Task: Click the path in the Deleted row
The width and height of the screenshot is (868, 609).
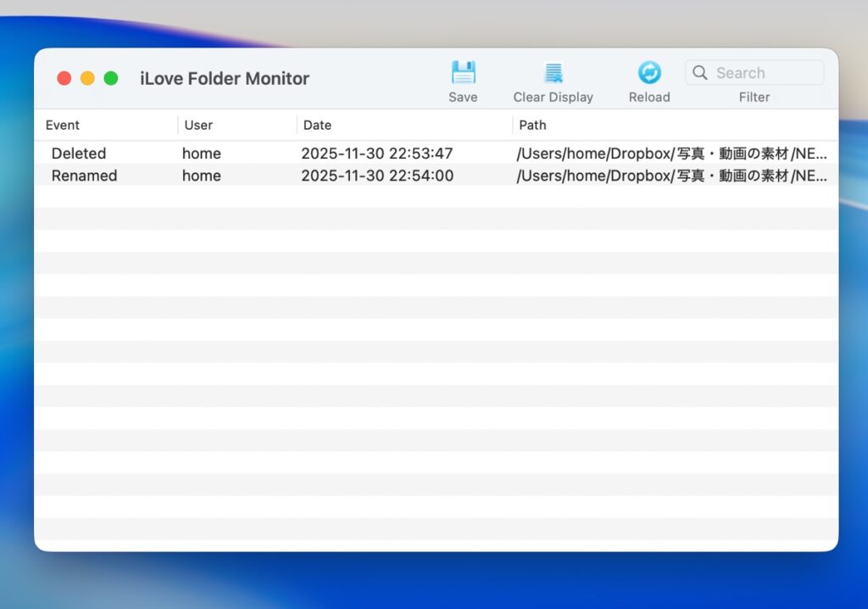Action: pyautogui.click(x=671, y=154)
